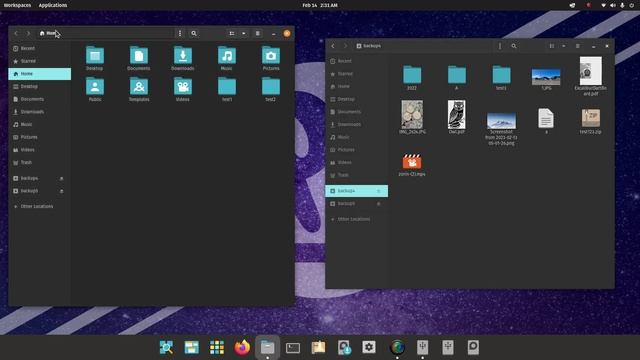Select highlighted Home entry in left sidebar
Image resolution: width=640 pixels, height=360 pixels.
pos(40,74)
